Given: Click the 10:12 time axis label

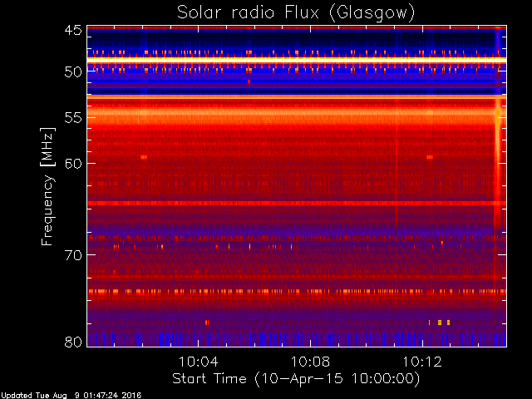Looking at the screenshot, I should [x=422, y=362].
